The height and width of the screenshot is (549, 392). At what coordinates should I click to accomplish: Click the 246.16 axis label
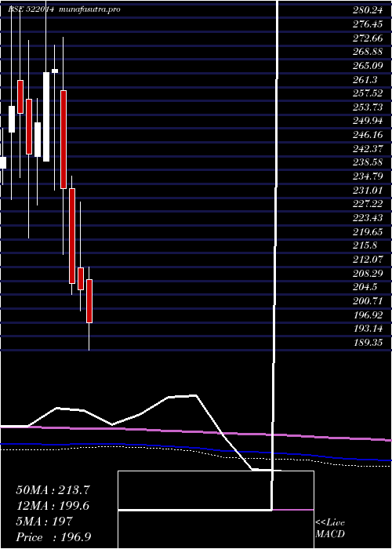click(368, 135)
